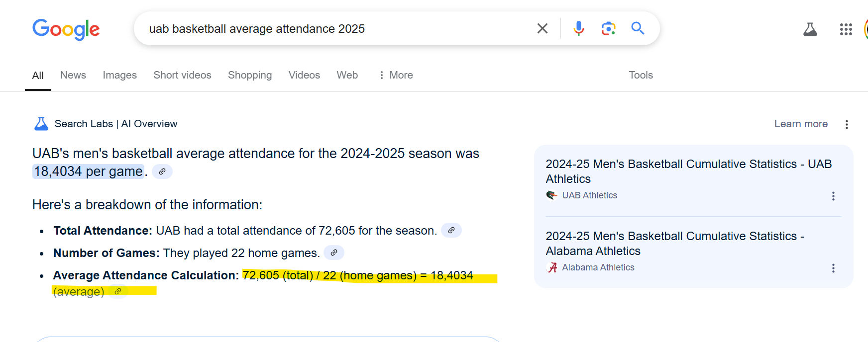
Task: Open the source link beside 18,4034 per game
Action: click(162, 171)
